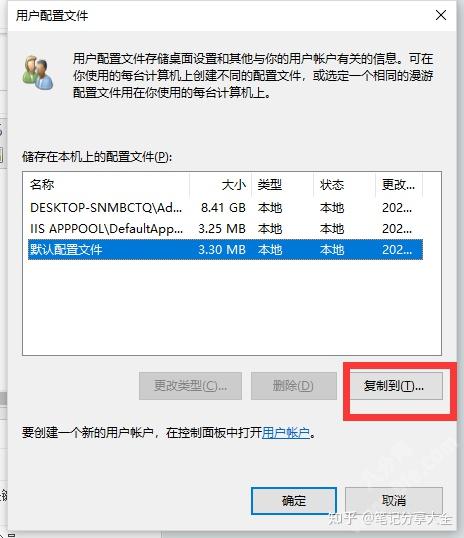Click the 储存在本机上的配置文件(P) label

[97, 157]
